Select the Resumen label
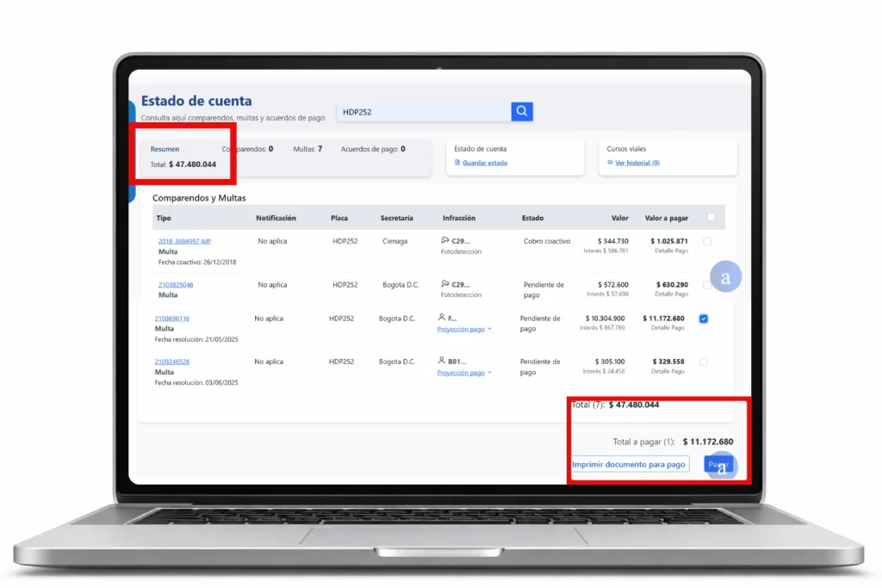The width and height of the screenshot is (882, 588). tap(165, 149)
